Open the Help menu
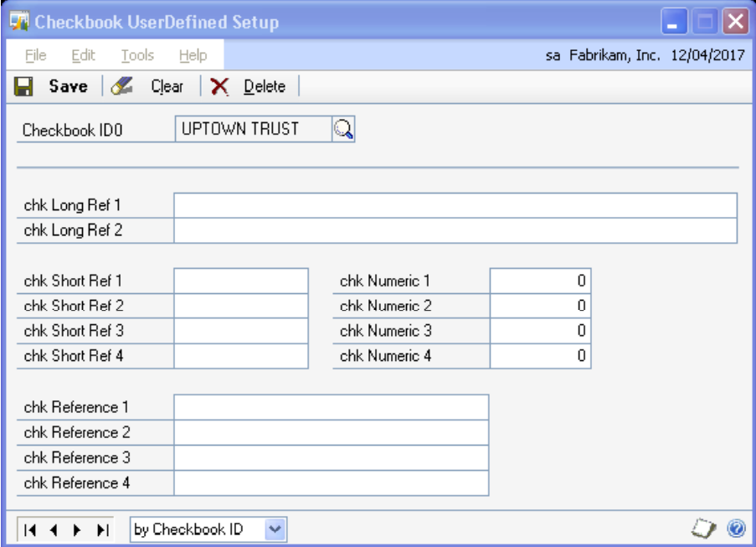The image size is (756, 547). point(193,55)
